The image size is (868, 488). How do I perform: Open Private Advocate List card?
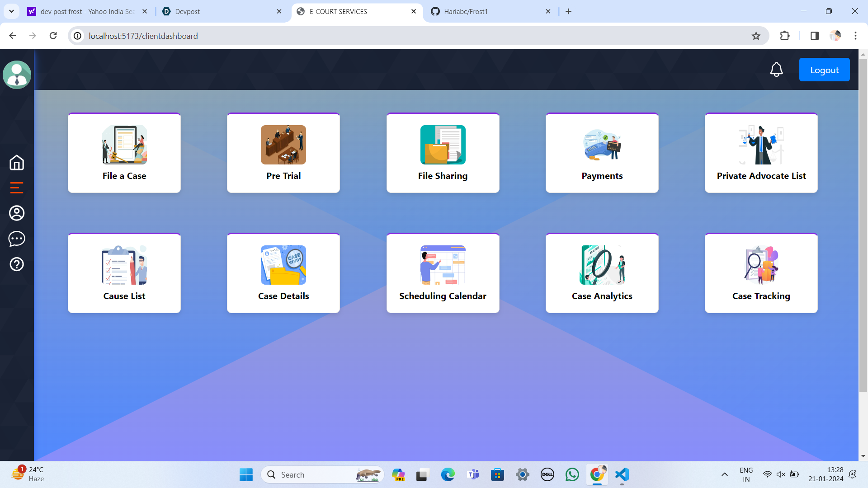pyautogui.click(x=761, y=153)
